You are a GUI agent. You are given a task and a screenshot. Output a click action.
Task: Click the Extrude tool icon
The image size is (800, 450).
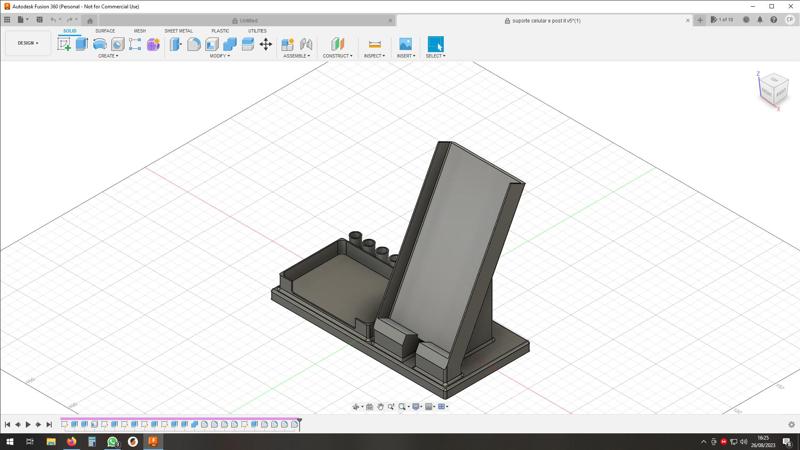coord(82,44)
